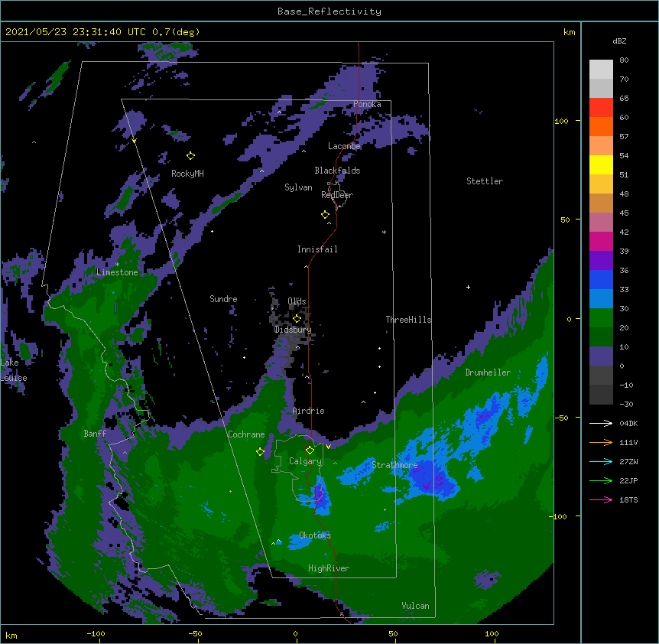Click the ThreeHills label
Viewport: 659px width, 644px height.
click(x=408, y=320)
